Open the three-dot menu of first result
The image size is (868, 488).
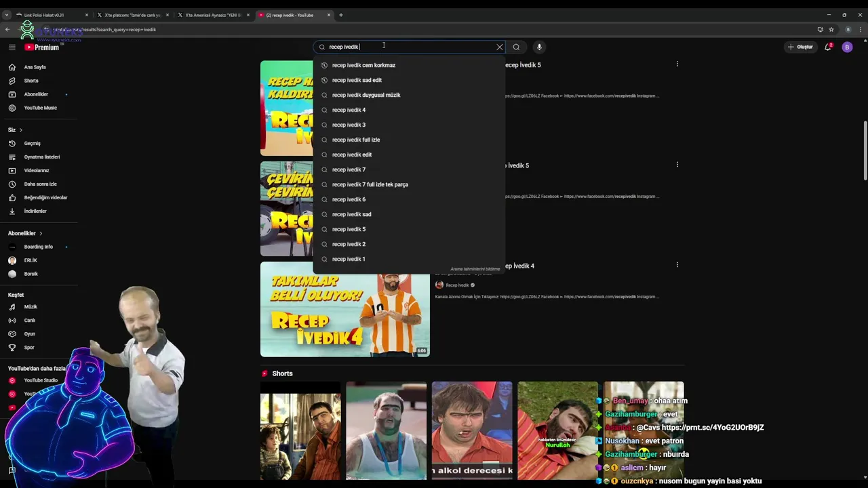[x=677, y=64]
